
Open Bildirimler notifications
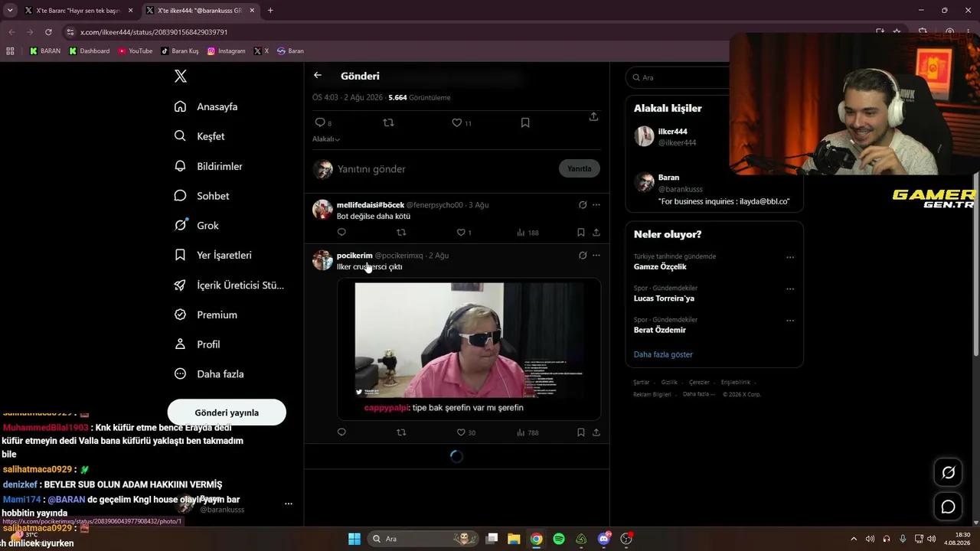(208, 166)
